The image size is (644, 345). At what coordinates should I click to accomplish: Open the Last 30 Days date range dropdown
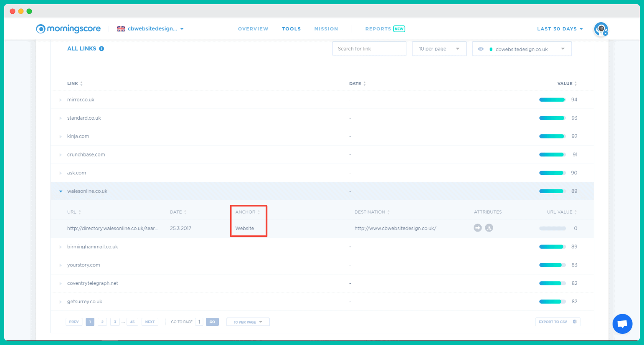[x=560, y=29]
